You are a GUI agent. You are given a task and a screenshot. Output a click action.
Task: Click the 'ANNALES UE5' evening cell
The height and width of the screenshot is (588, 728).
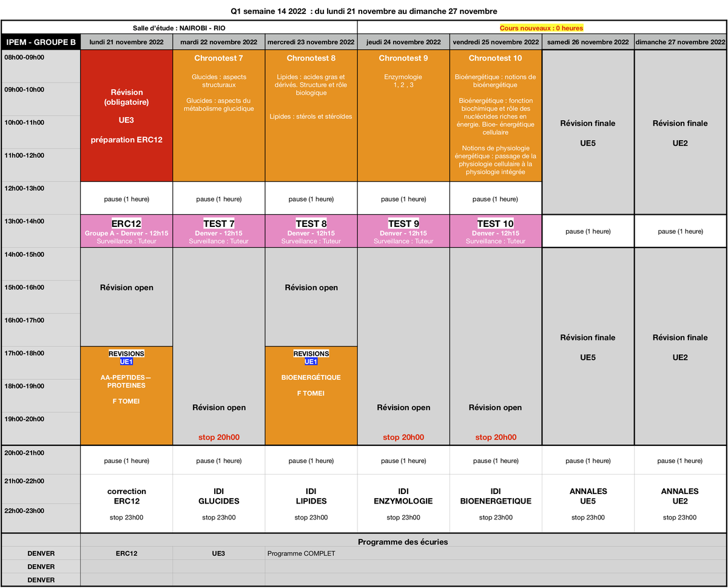point(588,504)
